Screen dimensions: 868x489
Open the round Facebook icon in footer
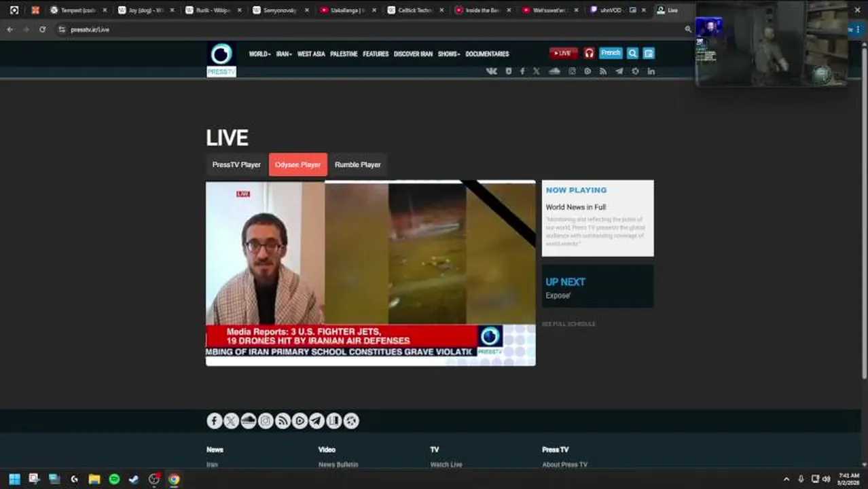click(215, 421)
